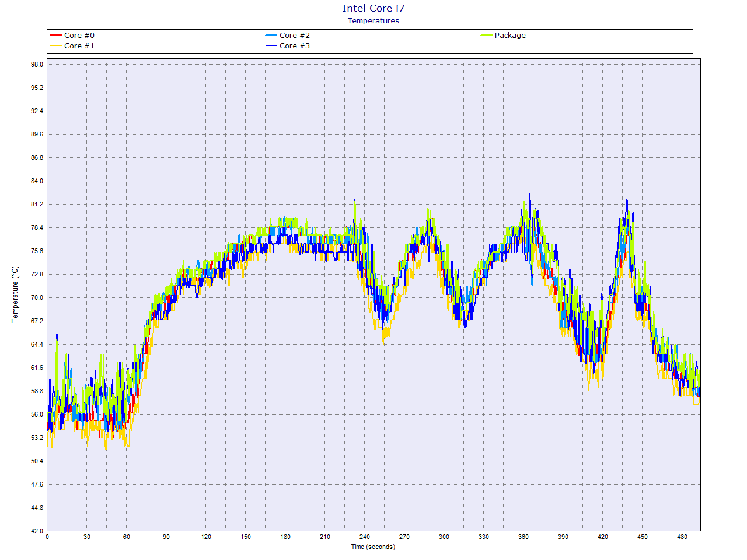Click the 84.0 y-axis value

pos(37,181)
